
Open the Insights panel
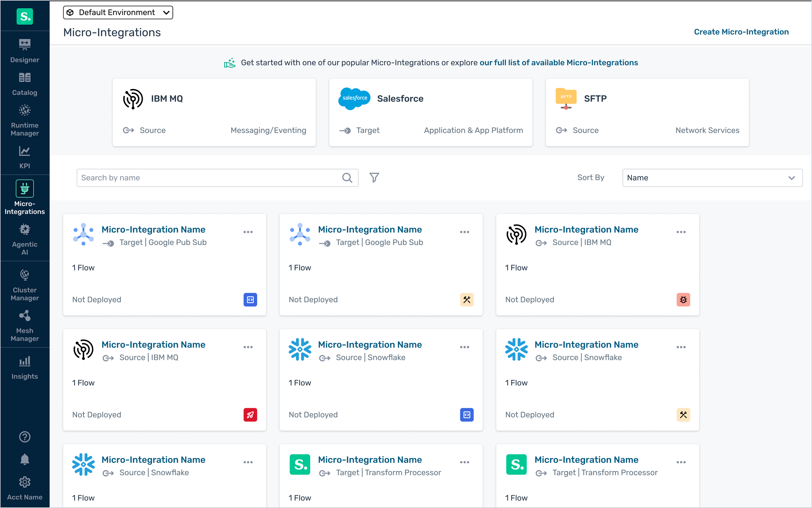tap(24, 367)
